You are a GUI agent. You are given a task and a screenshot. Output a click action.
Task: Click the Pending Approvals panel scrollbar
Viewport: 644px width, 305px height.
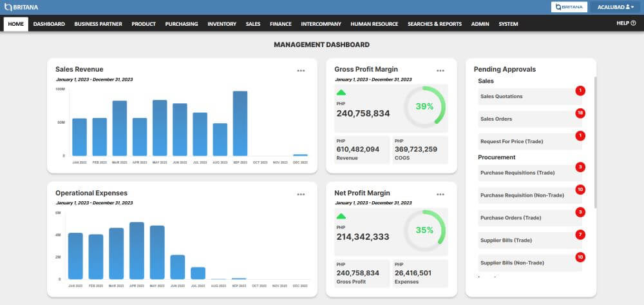pos(595,142)
